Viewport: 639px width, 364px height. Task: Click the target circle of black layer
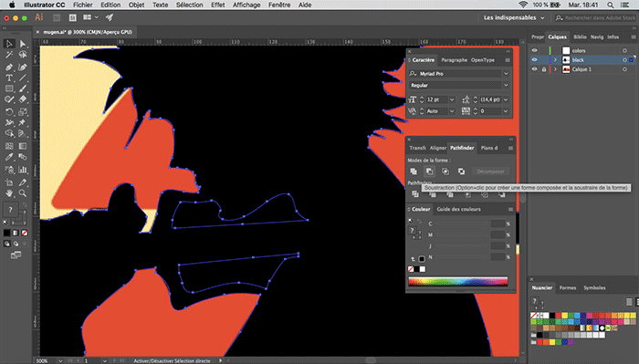624,60
